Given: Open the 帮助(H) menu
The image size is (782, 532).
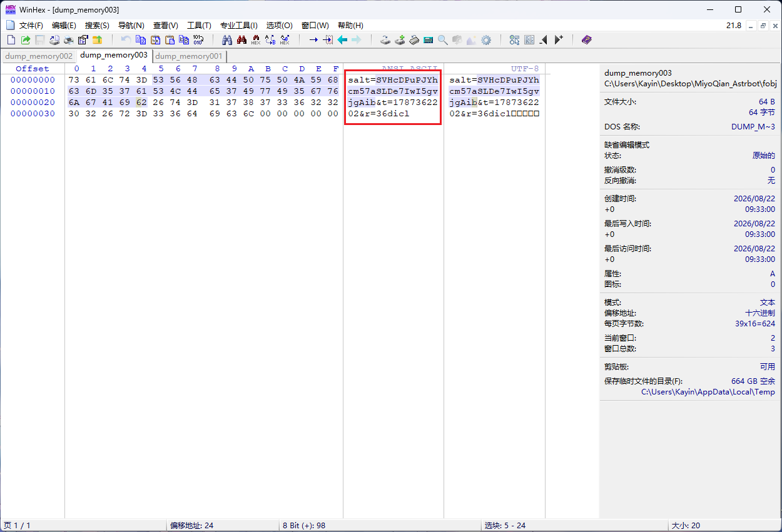Looking at the screenshot, I should pos(350,26).
